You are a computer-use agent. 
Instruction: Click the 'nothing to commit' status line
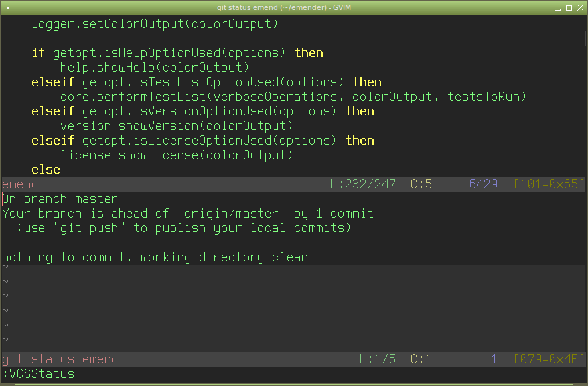[155, 257]
